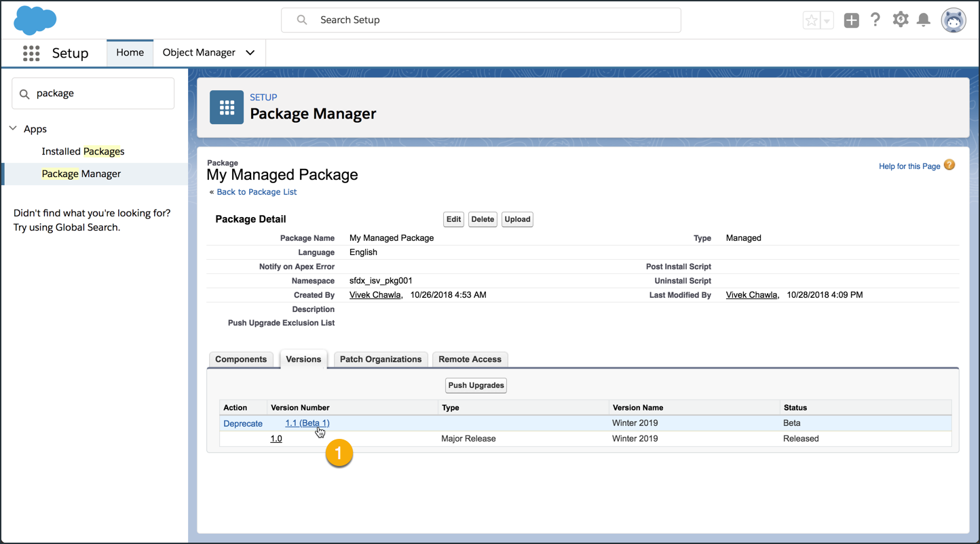Open the Setup gear menu
The width and height of the screenshot is (980, 544).
900,20
